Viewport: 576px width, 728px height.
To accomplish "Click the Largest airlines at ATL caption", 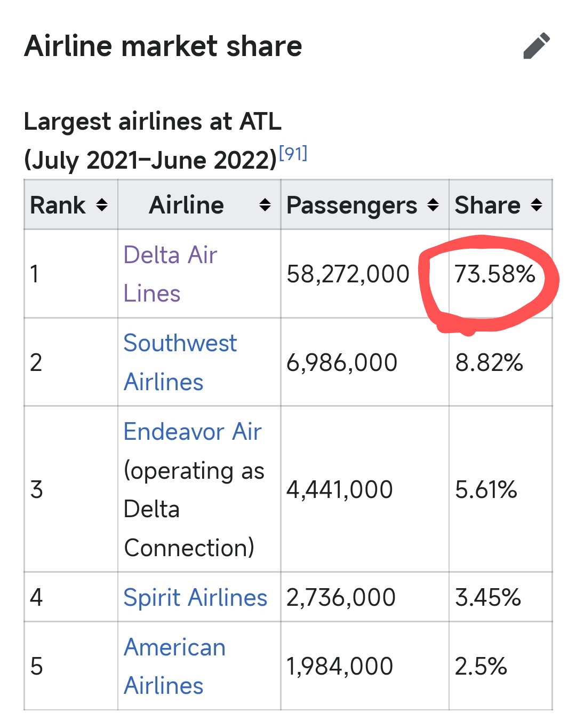I will tap(153, 122).
